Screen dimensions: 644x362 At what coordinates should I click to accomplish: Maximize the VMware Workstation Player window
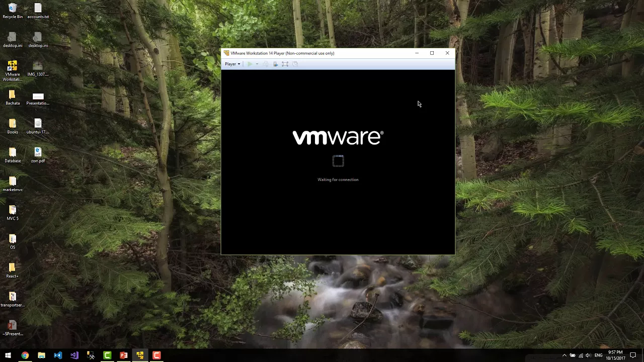pos(432,53)
